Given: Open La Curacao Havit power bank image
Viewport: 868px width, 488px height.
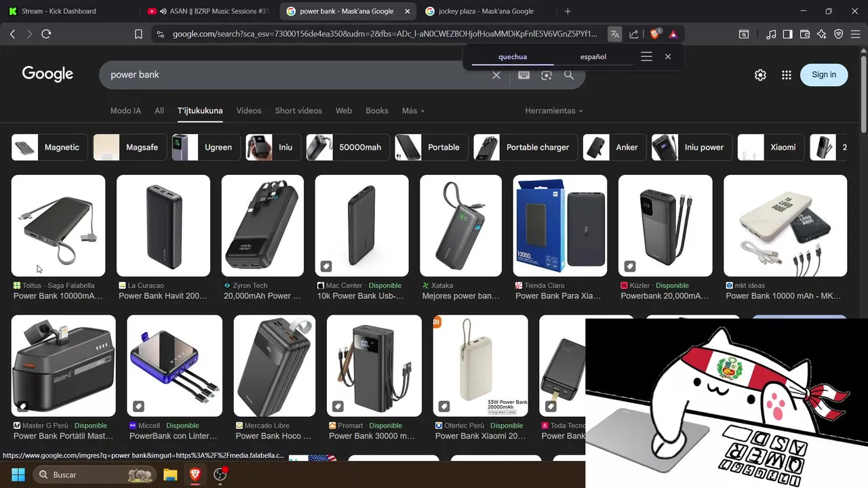Looking at the screenshot, I should [163, 226].
